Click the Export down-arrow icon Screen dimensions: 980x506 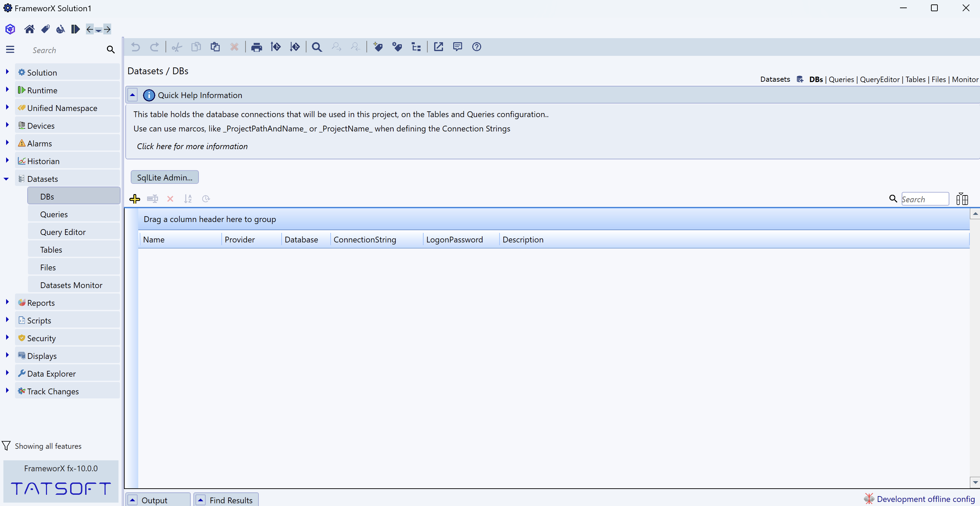[295, 47]
